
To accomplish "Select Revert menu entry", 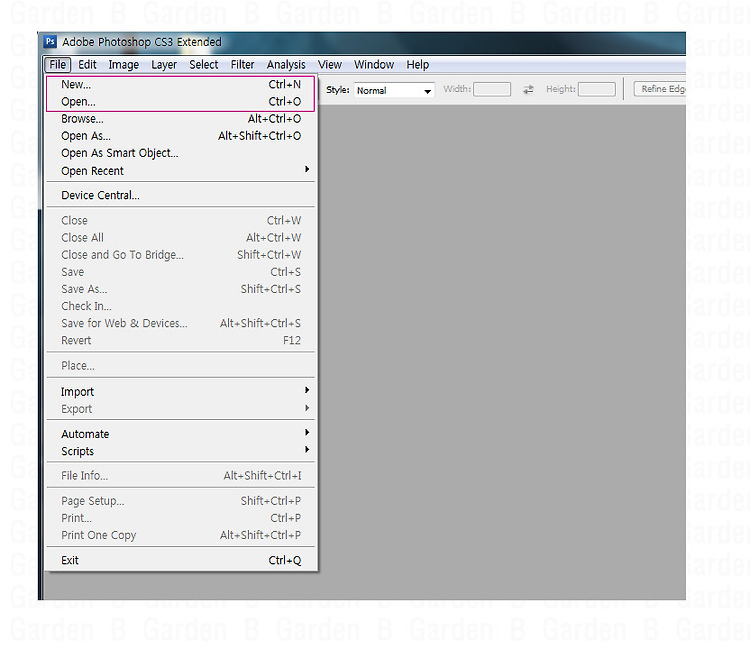I will click(x=181, y=341).
